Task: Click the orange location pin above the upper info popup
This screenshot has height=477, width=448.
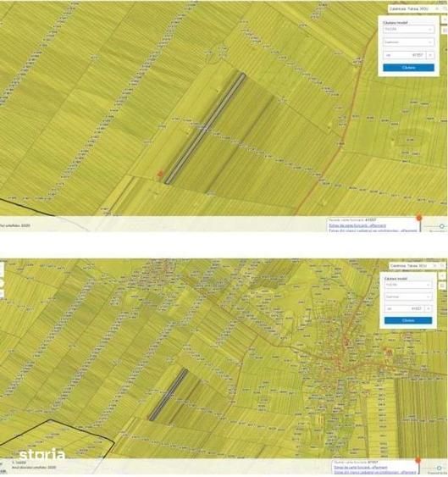Action: [419, 218]
